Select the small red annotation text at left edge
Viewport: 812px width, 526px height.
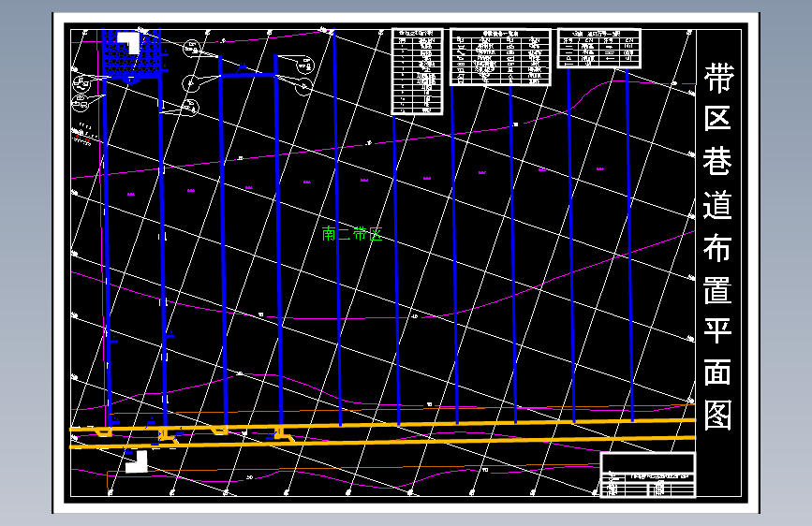(x=81, y=139)
